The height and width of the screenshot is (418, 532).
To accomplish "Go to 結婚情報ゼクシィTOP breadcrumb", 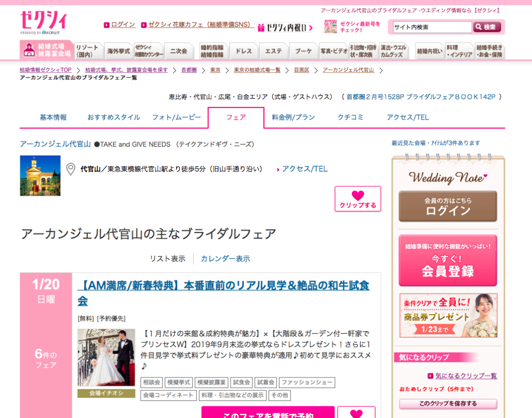I will tap(46, 70).
